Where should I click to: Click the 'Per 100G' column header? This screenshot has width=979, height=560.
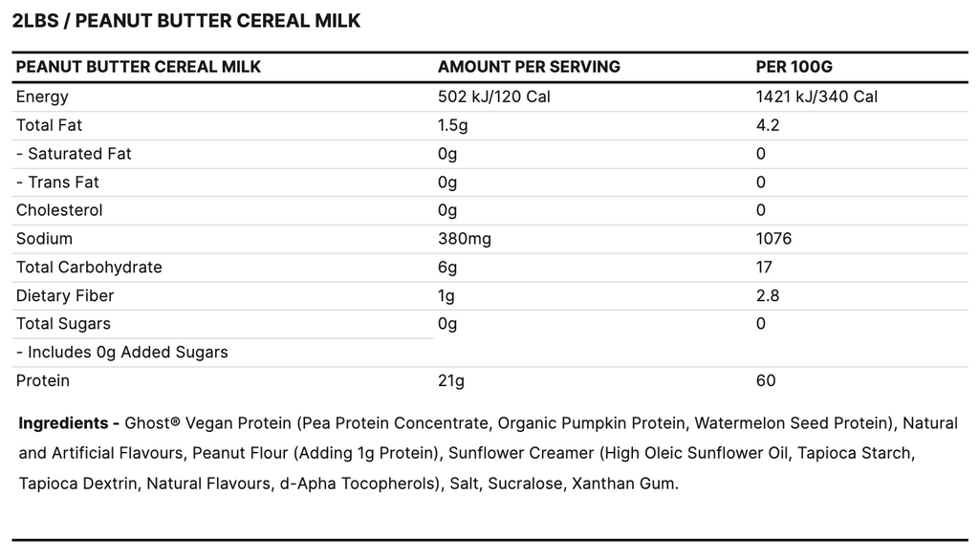794,67
